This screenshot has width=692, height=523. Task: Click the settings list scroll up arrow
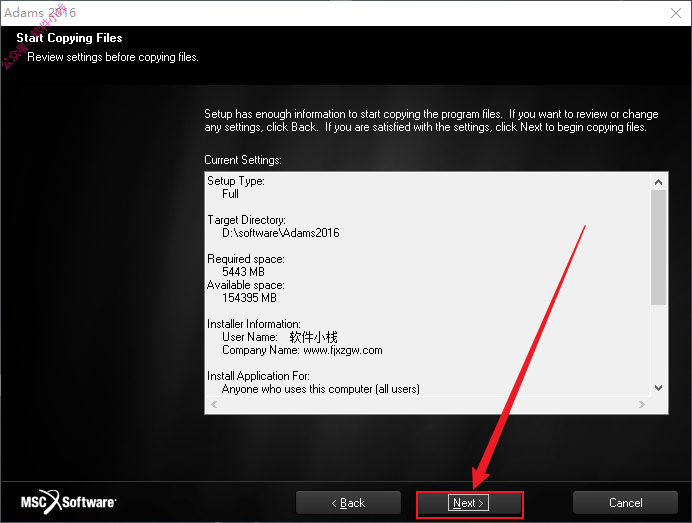658,182
